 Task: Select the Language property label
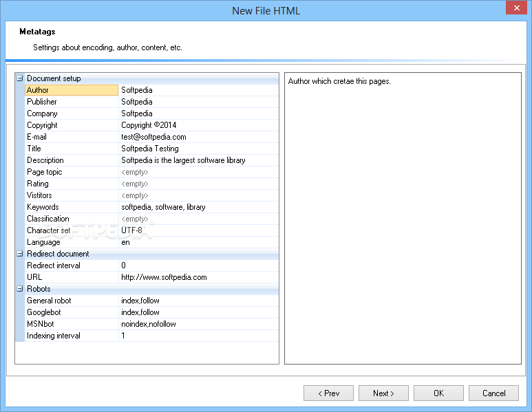(x=72, y=242)
